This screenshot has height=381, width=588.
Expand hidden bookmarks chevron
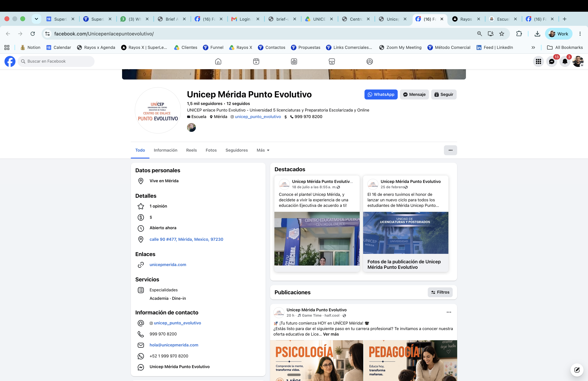tap(533, 47)
